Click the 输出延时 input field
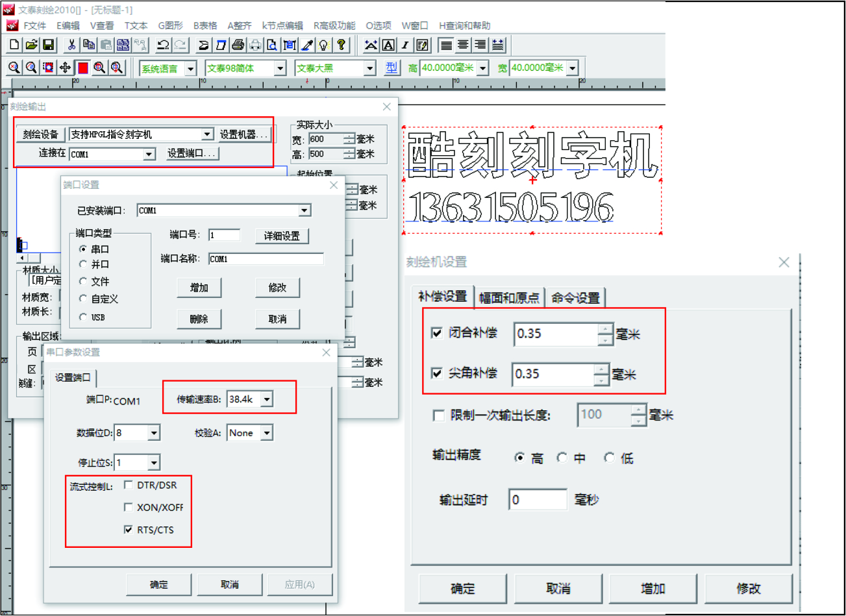846x616 pixels. [x=538, y=499]
